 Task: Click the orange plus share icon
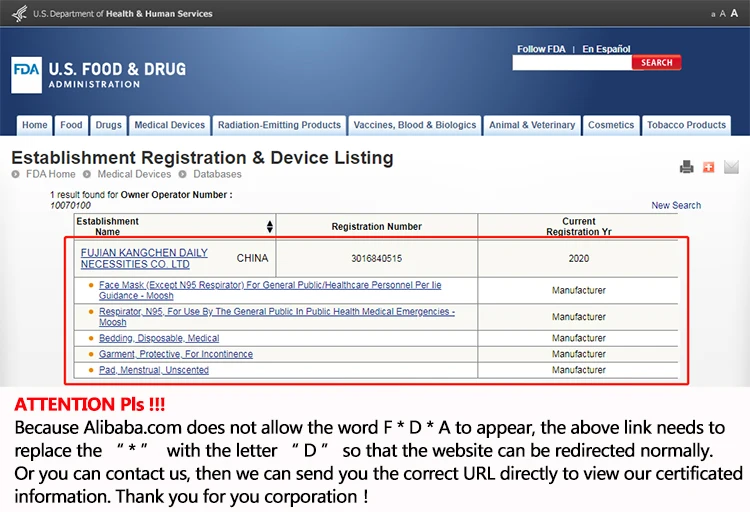709,167
